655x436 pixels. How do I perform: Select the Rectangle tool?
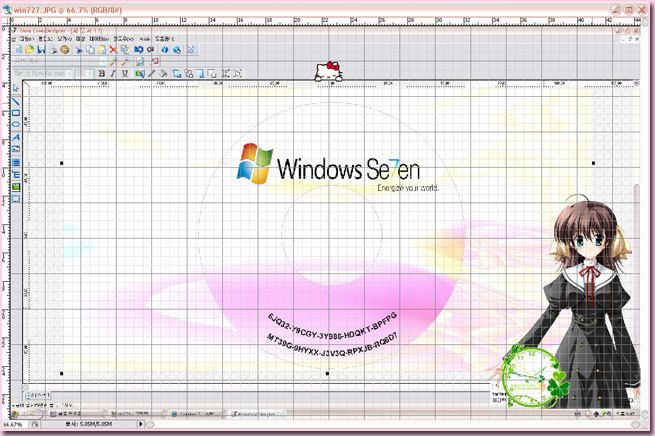(x=16, y=113)
